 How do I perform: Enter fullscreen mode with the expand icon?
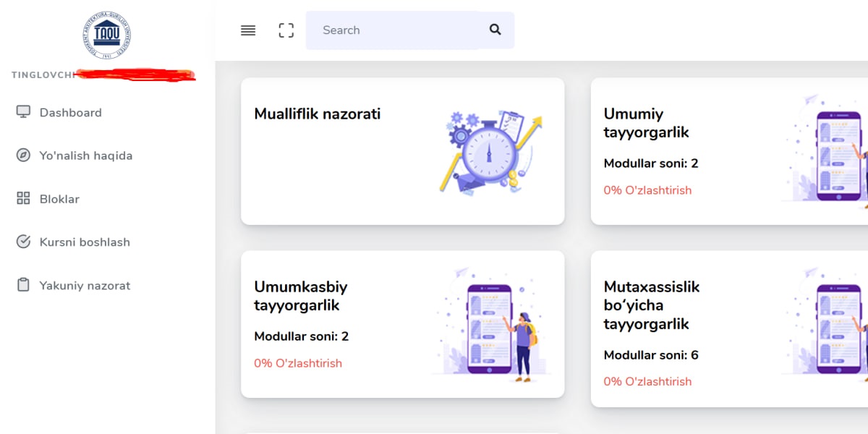coord(286,30)
